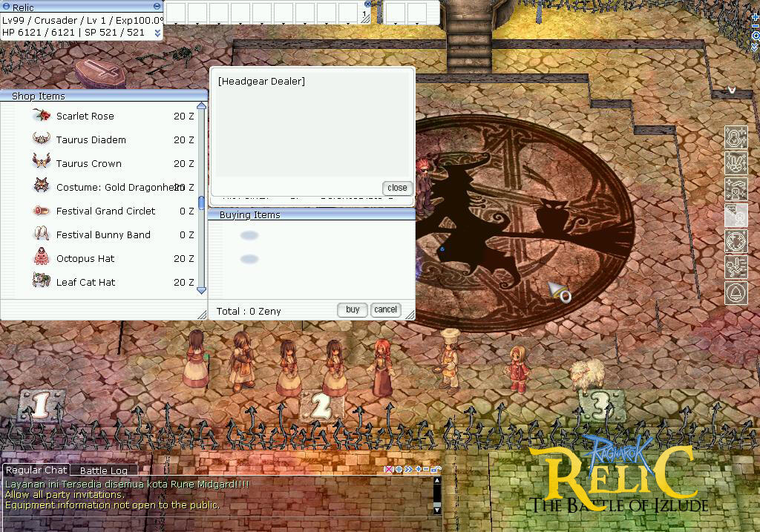Click shop list scrollbar down arrow
Screen dimensions: 760x532
202,290
